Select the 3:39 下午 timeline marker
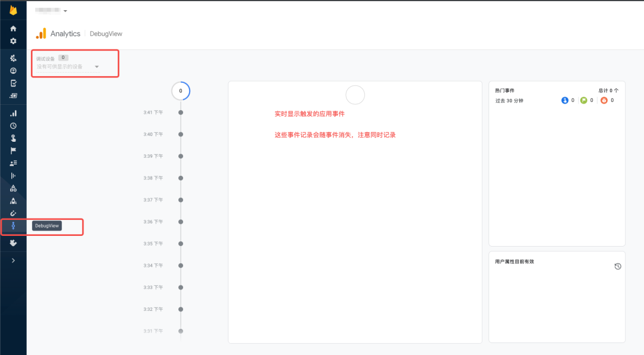This screenshot has height=355, width=644. (181, 156)
